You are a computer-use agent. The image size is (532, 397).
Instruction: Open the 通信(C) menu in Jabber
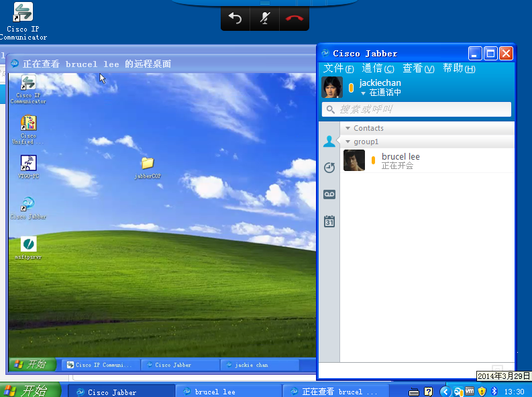point(378,68)
